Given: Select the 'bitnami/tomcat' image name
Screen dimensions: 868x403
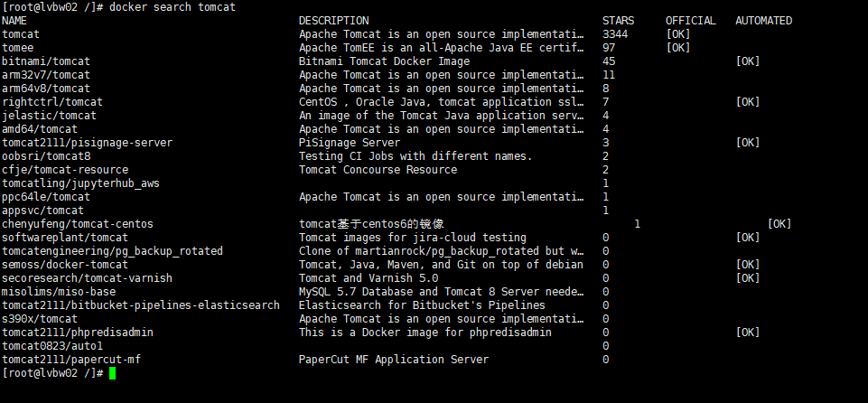Looking at the screenshot, I should point(46,61).
